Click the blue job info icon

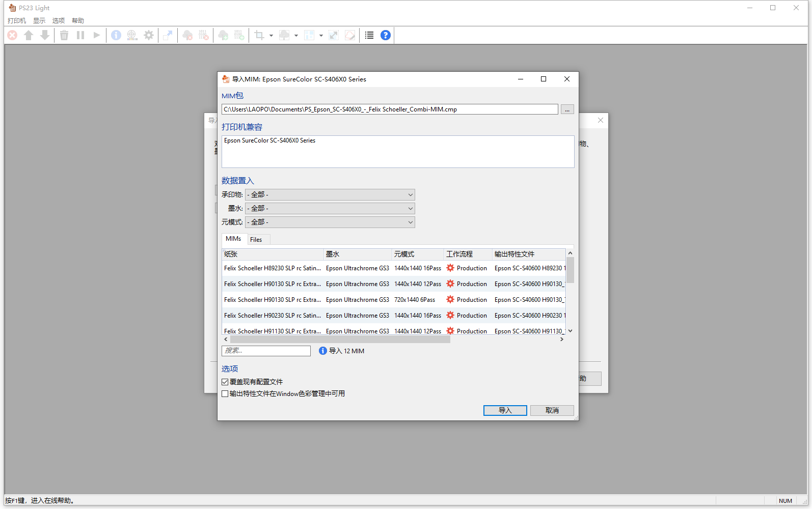(x=116, y=35)
